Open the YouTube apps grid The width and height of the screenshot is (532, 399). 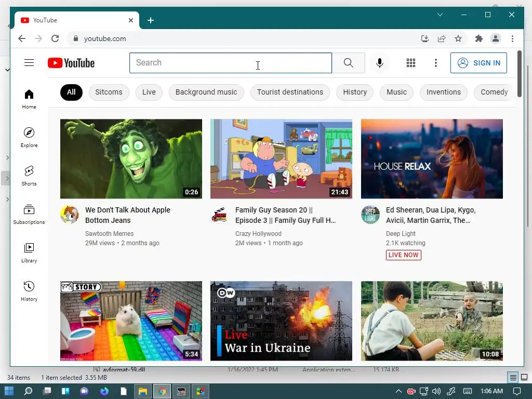pyautogui.click(x=411, y=63)
